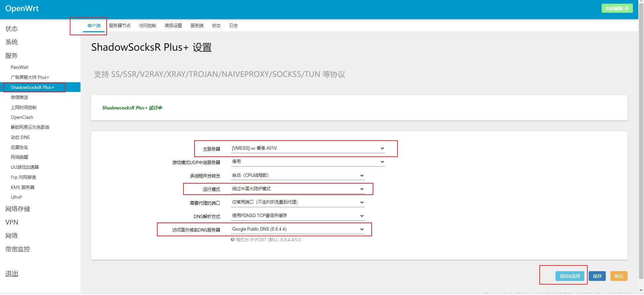The image size is (644, 295).
Task: Open UU游戏加速器 in the sidebar
Action: (25, 167)
